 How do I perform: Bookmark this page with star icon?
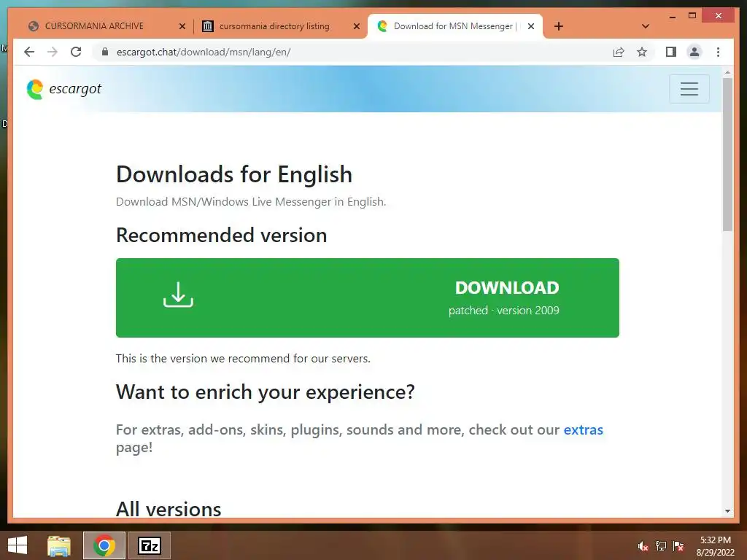[642, 52]
